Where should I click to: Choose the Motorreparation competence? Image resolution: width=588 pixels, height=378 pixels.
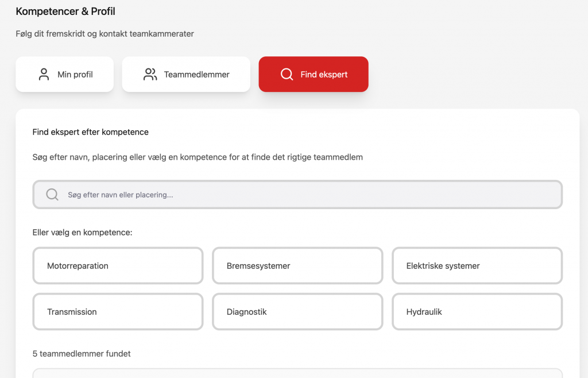[118, 266]
